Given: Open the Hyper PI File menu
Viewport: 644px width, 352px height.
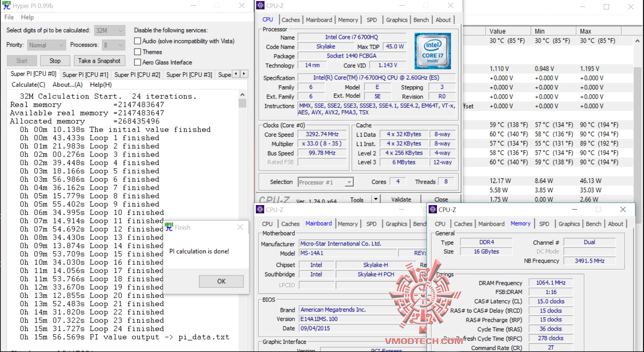Looking at the screenshot, I should tap(9, 17).
